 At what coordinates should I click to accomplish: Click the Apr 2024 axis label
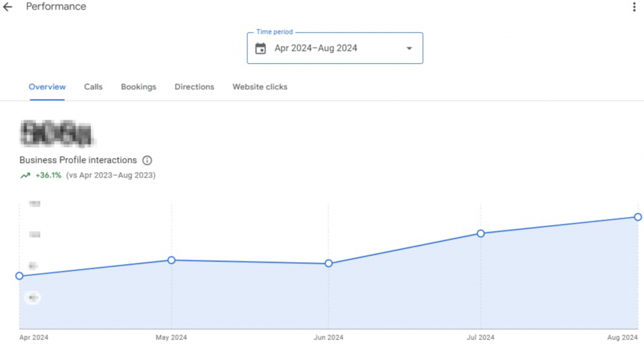tap(34, 337)
